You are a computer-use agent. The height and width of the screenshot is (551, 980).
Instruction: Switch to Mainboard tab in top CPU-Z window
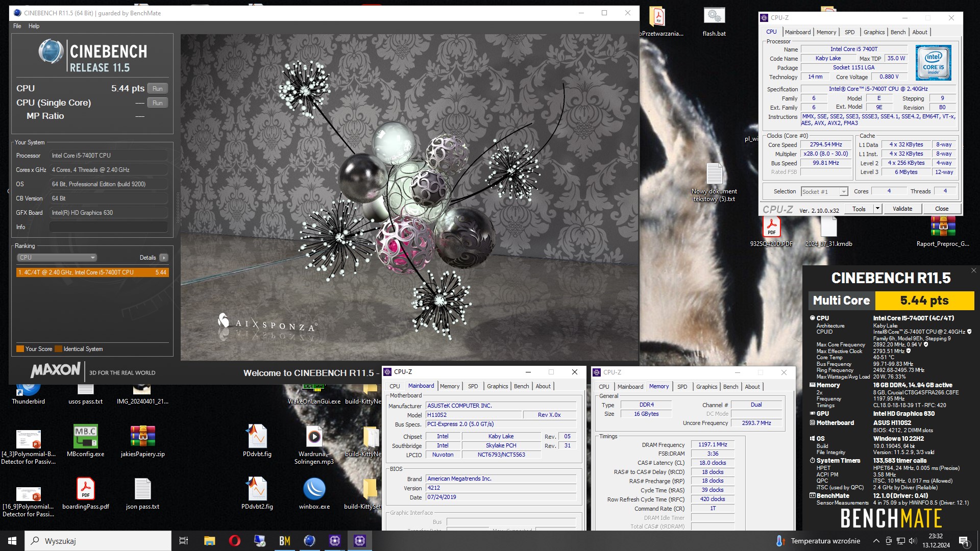click(797, 32)
